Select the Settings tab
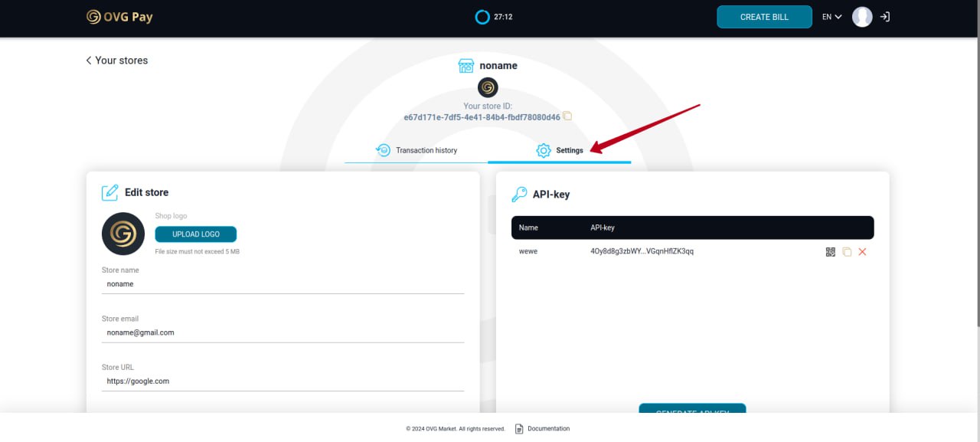980x442 pixels. click(560, 150)
